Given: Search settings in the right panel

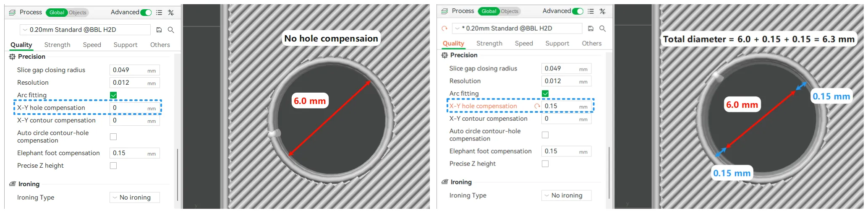Looking at the screenshot, I should [x=602, y=29].
